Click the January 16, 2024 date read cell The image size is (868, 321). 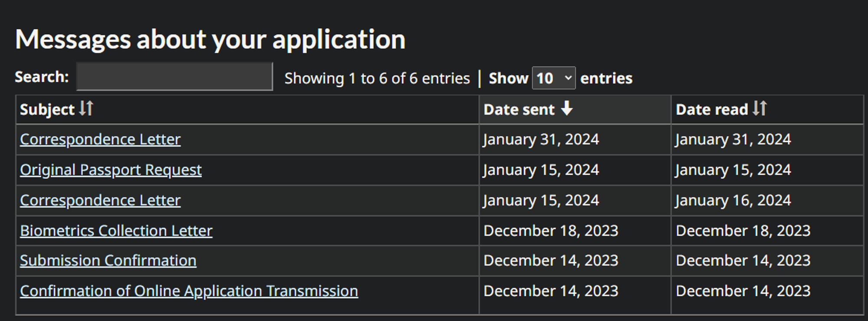pos(733,200)
